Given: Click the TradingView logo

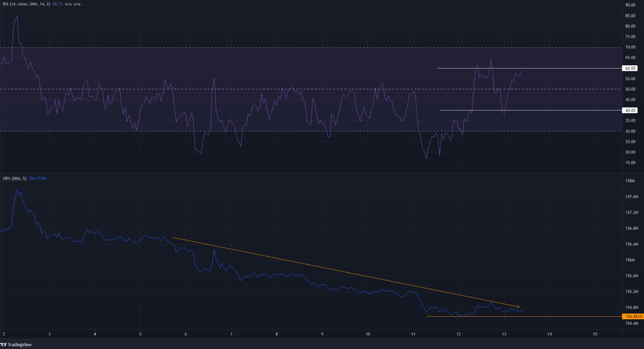Looking at the screenshot, I should 16,345.
